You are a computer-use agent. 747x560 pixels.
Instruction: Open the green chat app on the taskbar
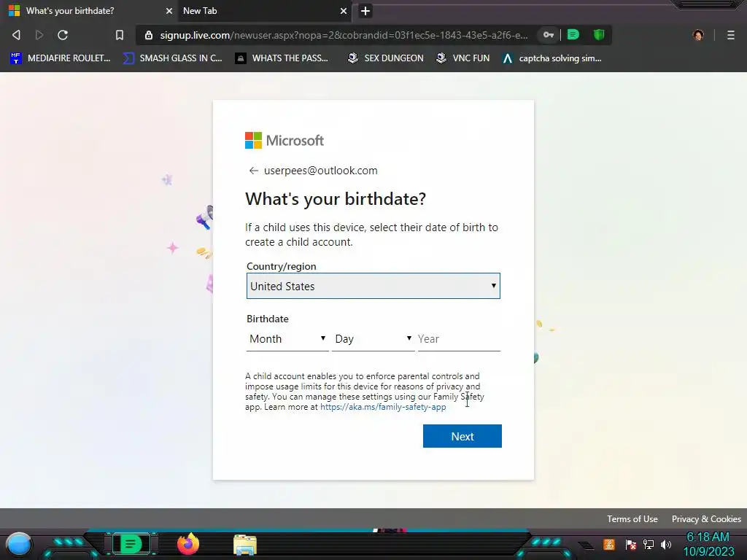(x=131, y=544)
